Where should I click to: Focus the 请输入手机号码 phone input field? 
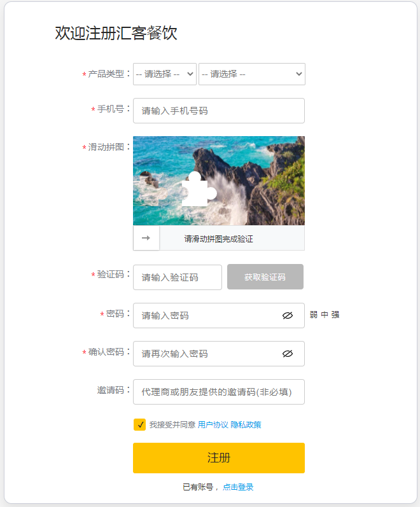tap(219, 111)
